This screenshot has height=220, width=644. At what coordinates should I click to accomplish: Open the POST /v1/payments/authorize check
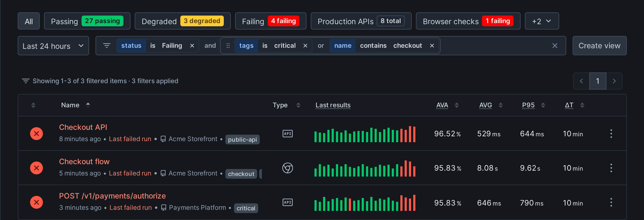[112, 196]
